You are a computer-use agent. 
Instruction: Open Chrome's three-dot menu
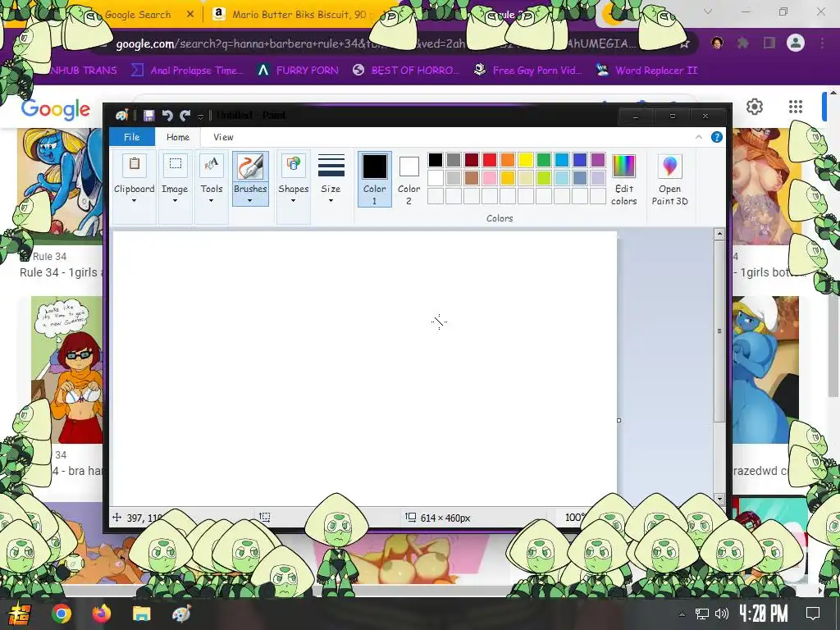[822, 43]
